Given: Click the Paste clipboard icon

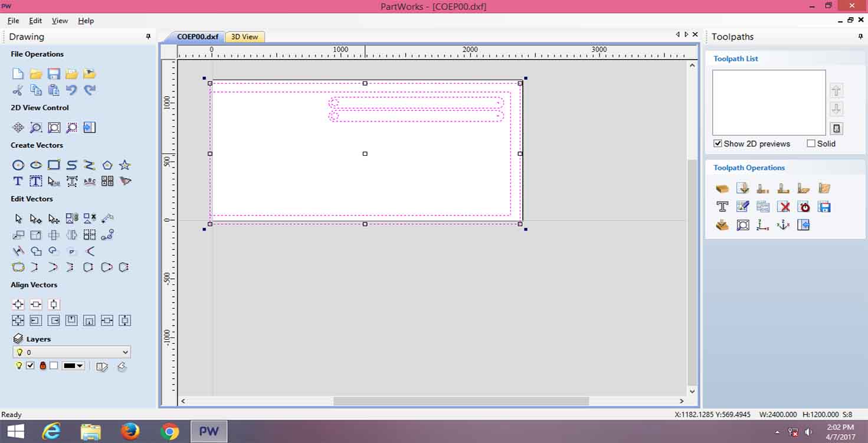Looking at the screenshot, I should (x=54, y=90).
